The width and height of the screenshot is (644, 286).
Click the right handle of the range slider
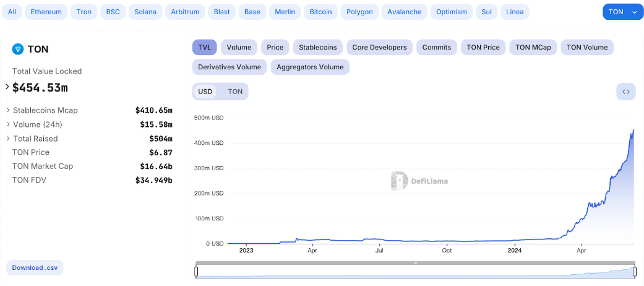tap(634, 271)
